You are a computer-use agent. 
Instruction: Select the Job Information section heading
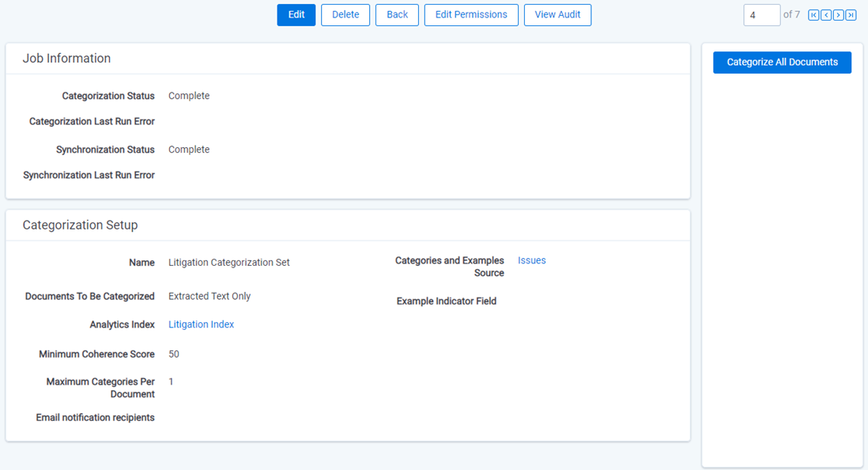(66, 59)
